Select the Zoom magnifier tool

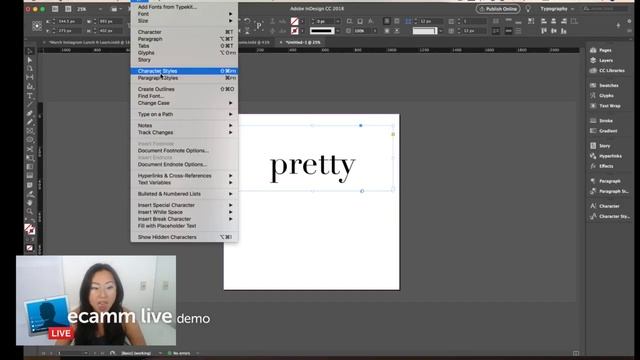click(30, 211)
